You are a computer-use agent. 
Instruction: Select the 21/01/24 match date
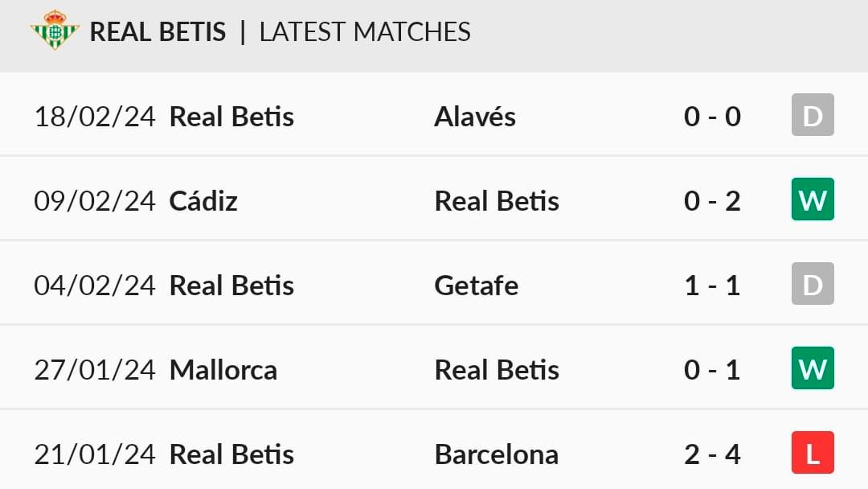click(x=95, y=454)
